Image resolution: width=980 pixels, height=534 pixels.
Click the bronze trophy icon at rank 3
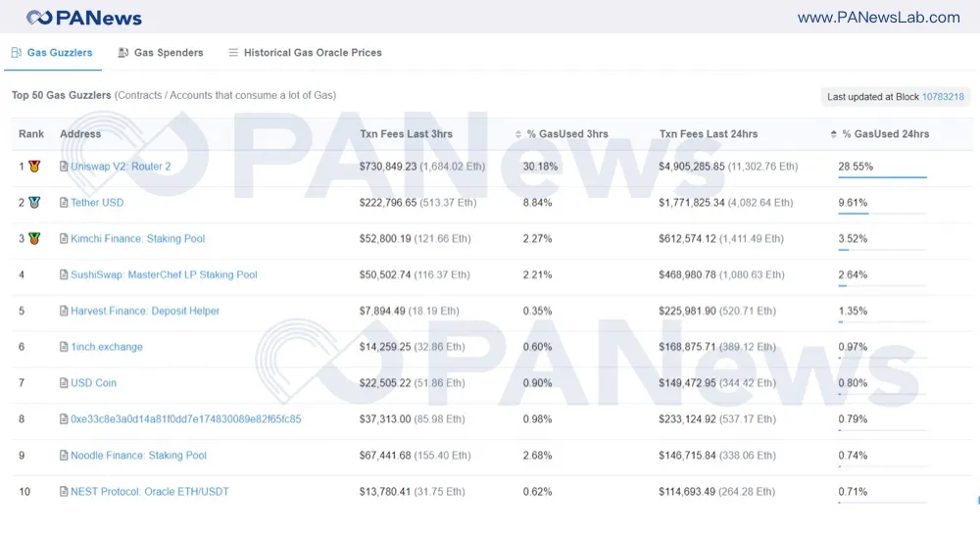pos(34,238)
